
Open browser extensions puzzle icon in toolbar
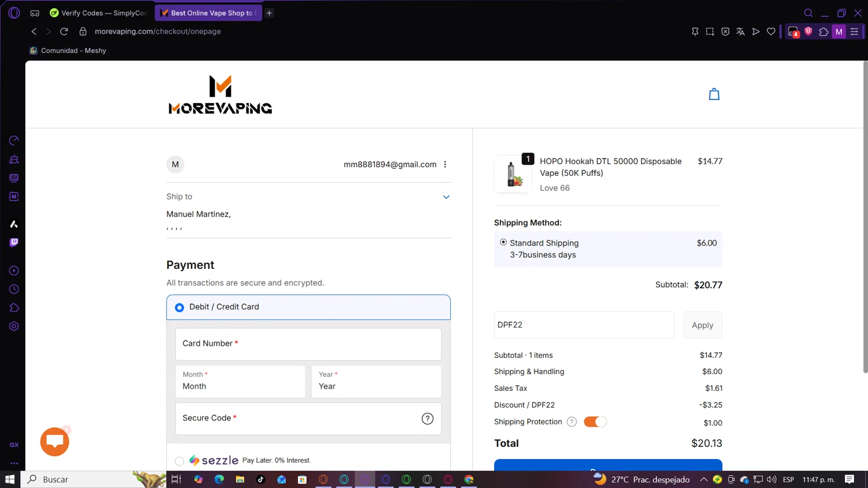(823, 32)
